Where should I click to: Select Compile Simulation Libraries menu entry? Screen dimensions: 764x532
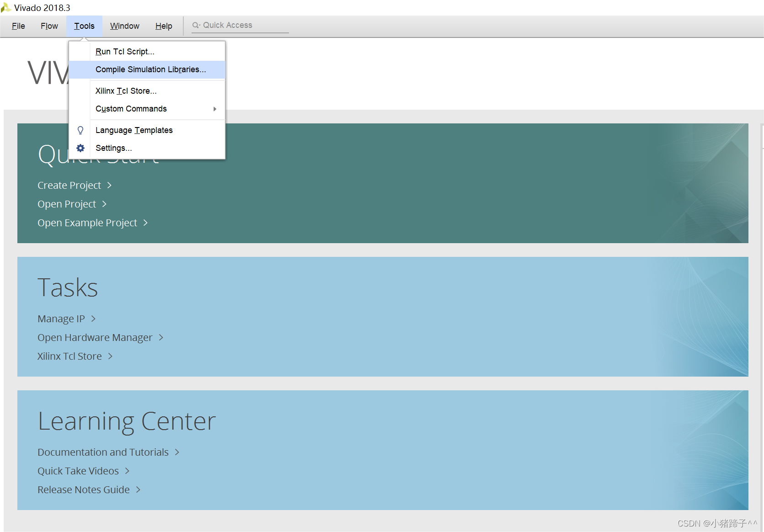[147, 69]
